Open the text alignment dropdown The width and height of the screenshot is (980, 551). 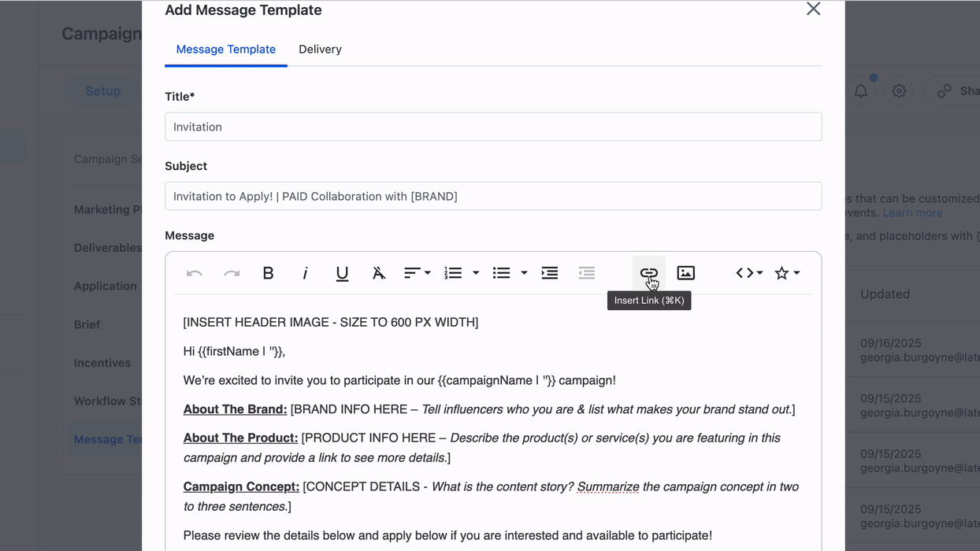pos(417,273)
